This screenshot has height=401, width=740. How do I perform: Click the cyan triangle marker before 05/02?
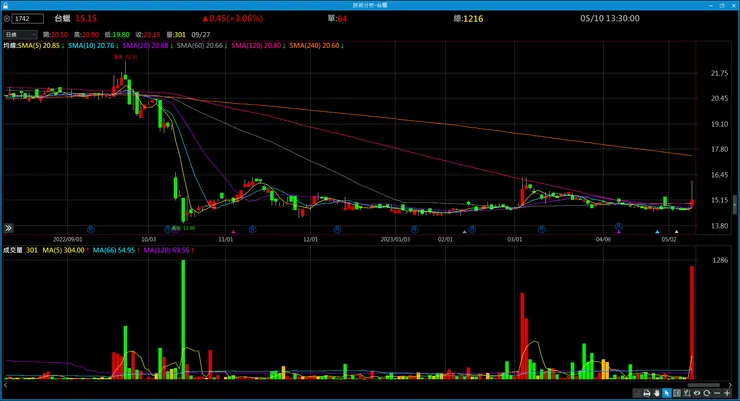point(657,232)
